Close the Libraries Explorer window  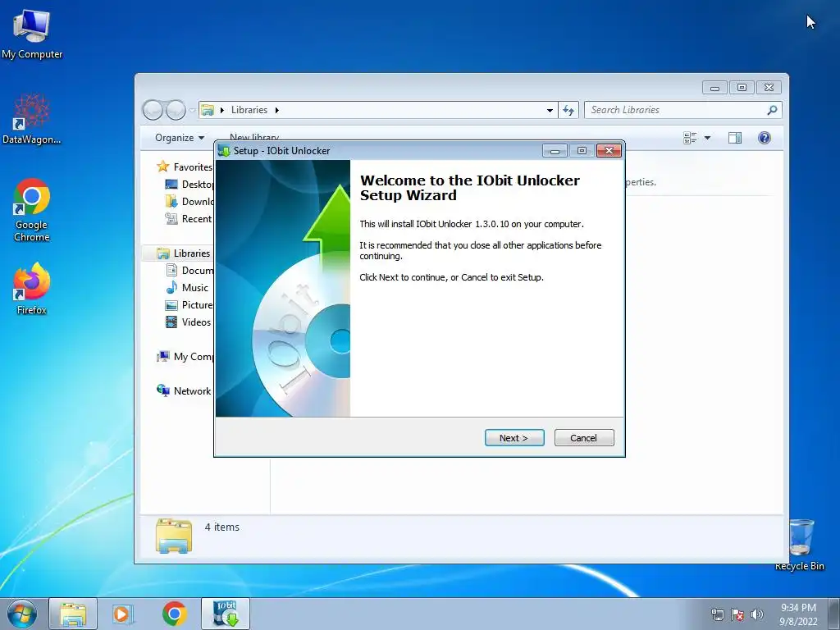[769, 87]
